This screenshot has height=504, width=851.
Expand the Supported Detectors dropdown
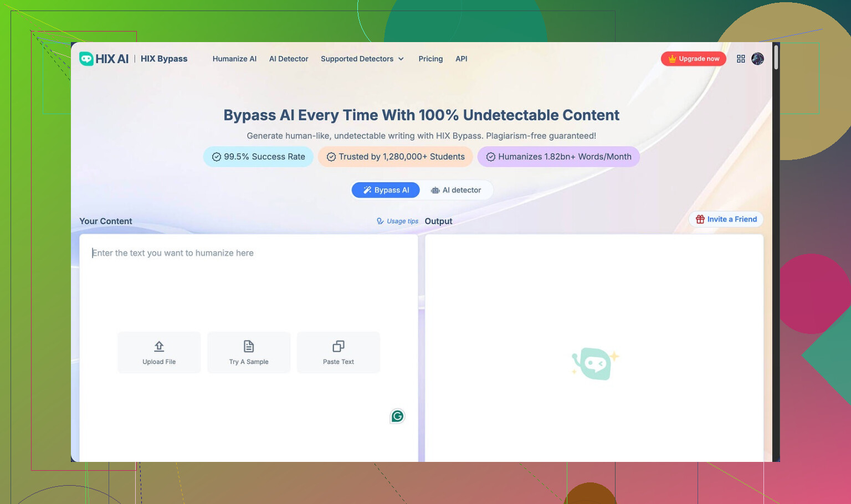point(362,59)
